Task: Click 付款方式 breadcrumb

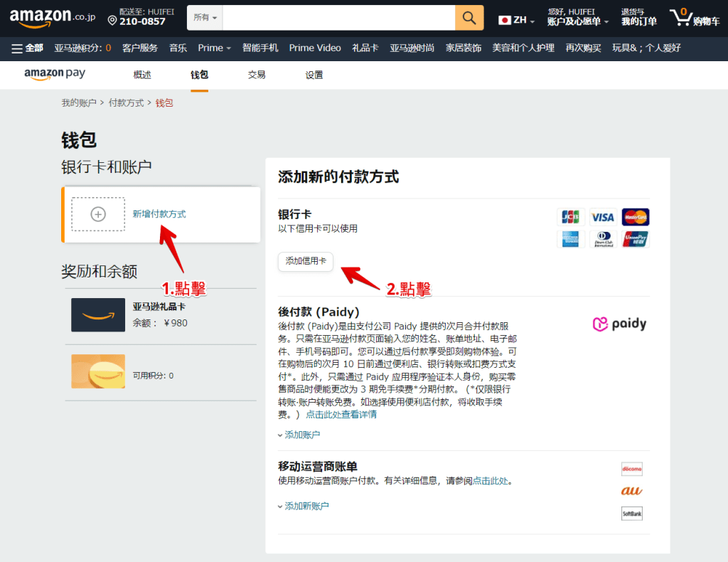Action: point(126,102)
